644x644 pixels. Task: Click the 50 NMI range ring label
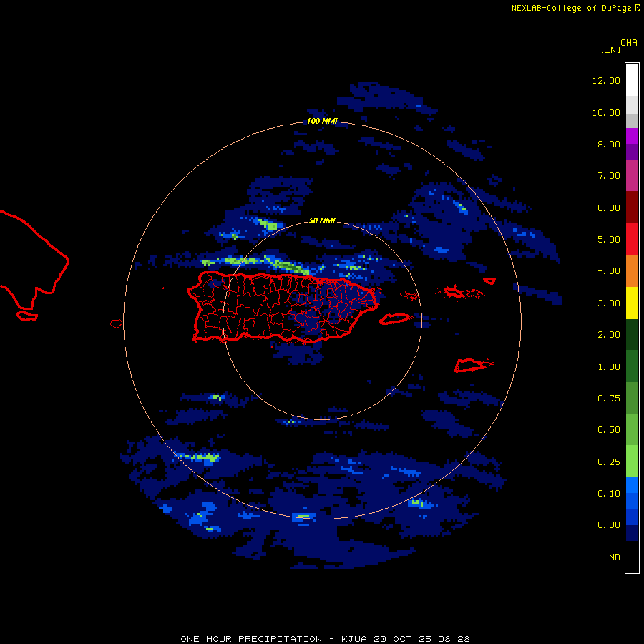pyautogui.click(x=322, y=220)
